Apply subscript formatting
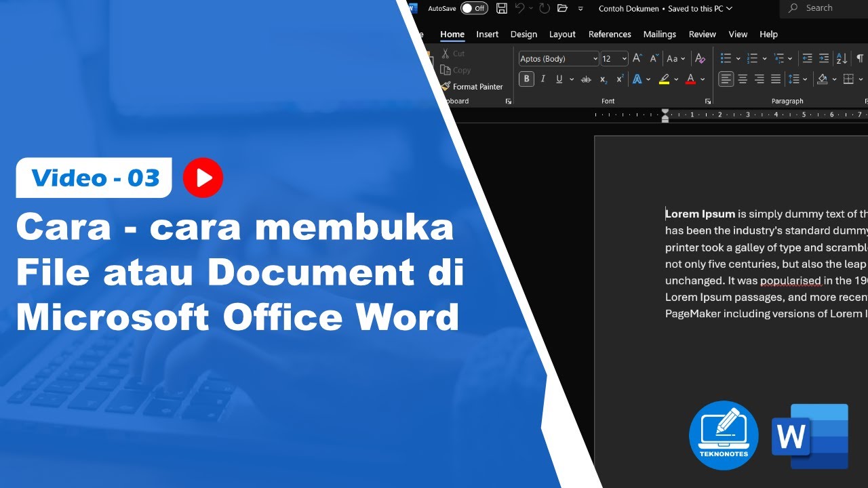868x488 pixels. (x=603, y=79)
